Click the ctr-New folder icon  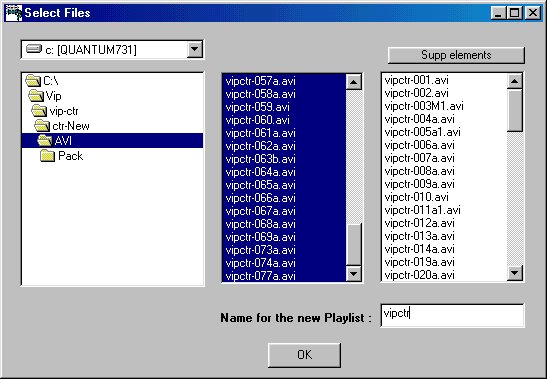42,126
